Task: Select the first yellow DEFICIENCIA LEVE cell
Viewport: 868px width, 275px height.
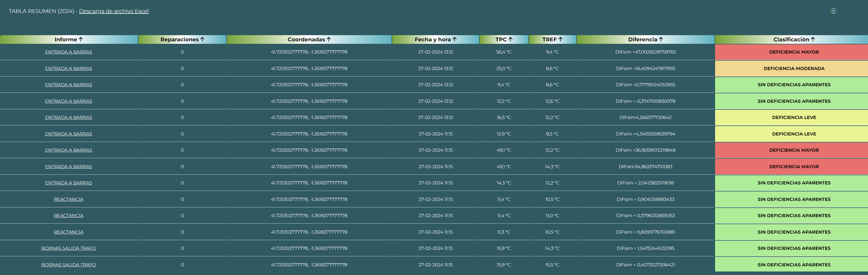Action: tap(794, 117)
